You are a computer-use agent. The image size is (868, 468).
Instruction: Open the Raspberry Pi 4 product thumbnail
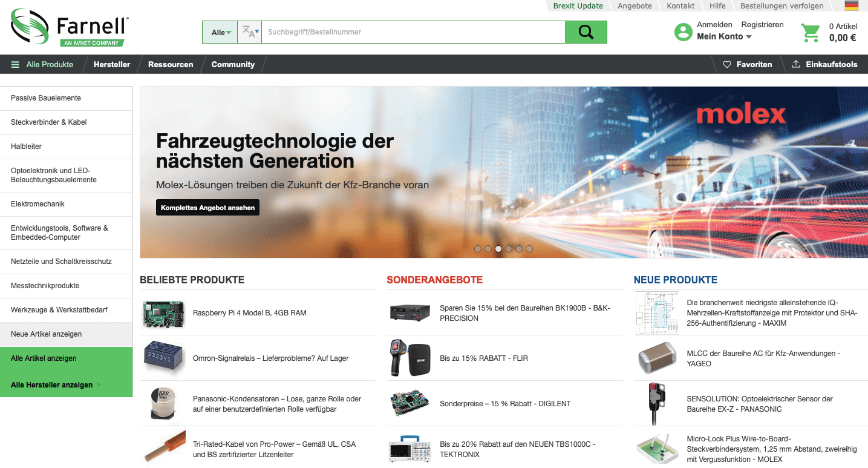point(163,314)
